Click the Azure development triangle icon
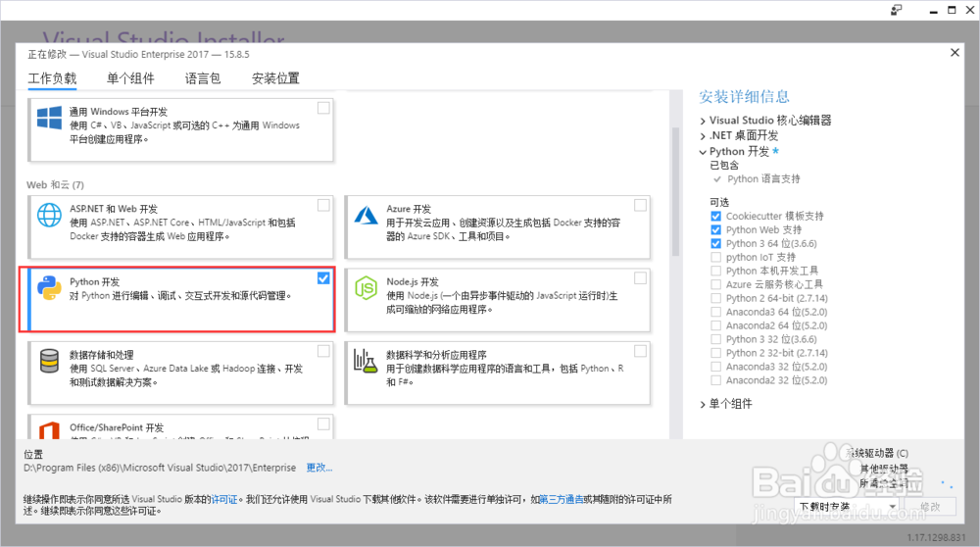 (x=367, y=215)
